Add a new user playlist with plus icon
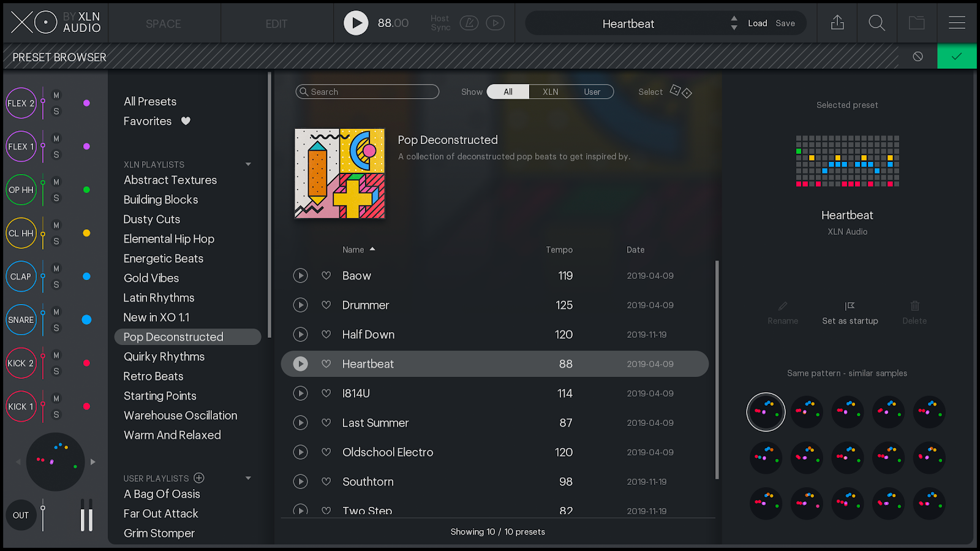 coord(199,478)
